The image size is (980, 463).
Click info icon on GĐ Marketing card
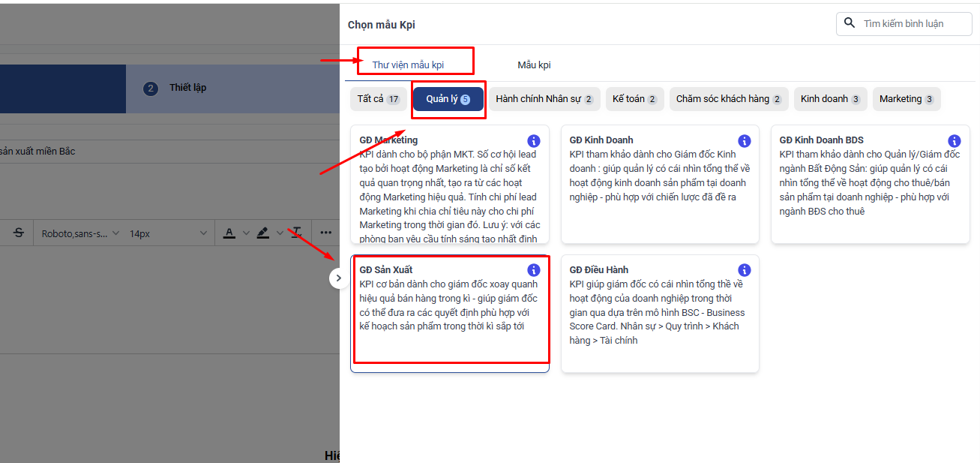click(x=534, y=141)
